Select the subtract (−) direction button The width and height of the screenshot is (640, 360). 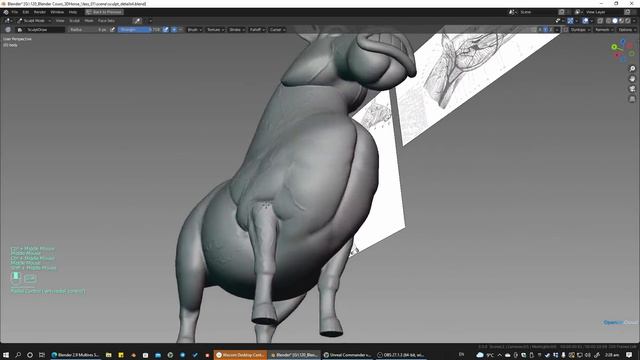pos(180,30)
